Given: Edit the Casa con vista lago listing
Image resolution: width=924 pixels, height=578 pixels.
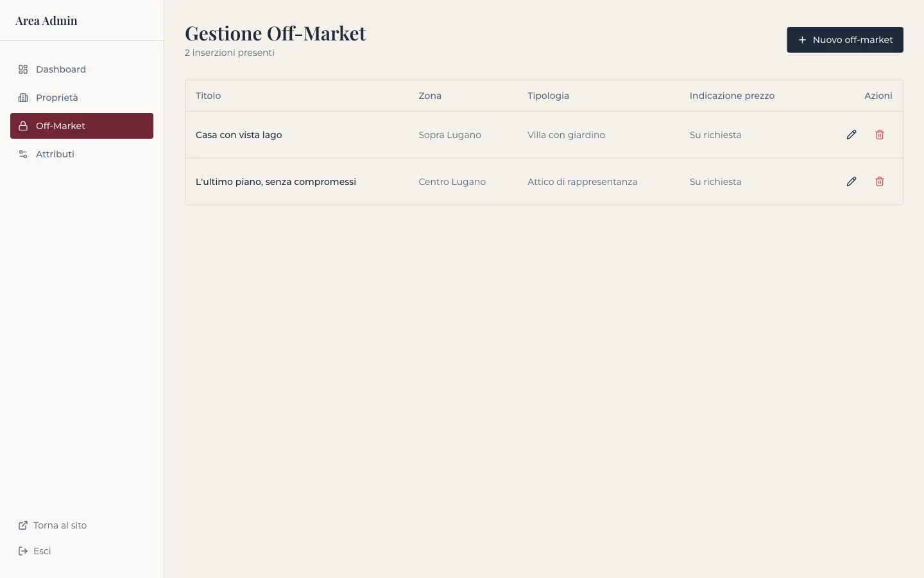Looking at the screenshot, I should click(851, 135).
